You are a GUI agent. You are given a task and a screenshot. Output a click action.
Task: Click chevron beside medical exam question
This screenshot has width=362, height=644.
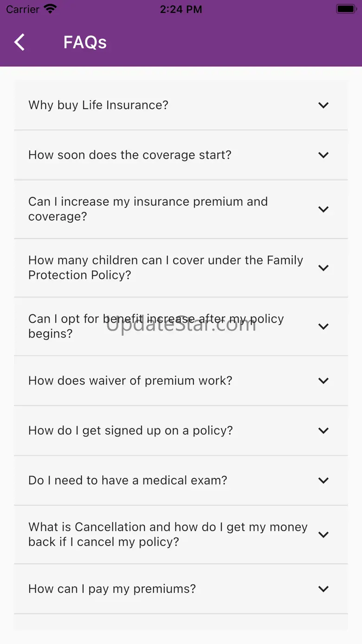(323, 480)
